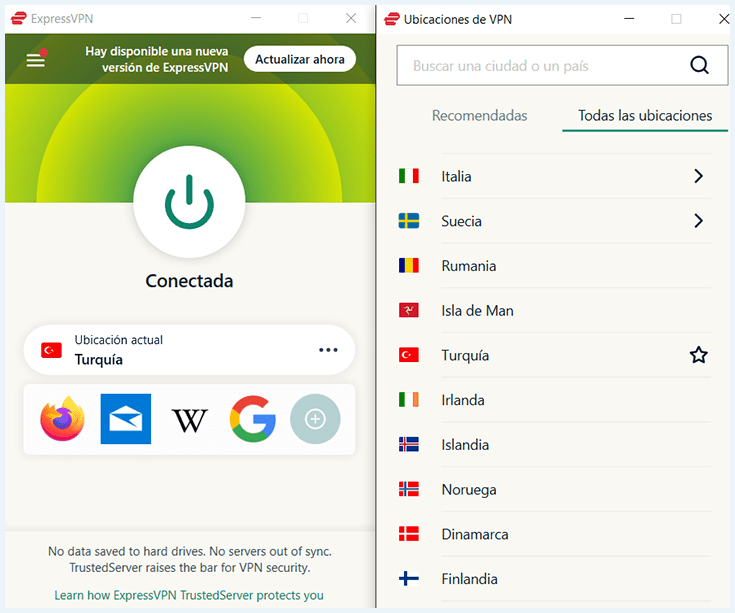735x613 pixels.
Task: Toggle the VPN power button off
Action: click(x=189, y=202)
